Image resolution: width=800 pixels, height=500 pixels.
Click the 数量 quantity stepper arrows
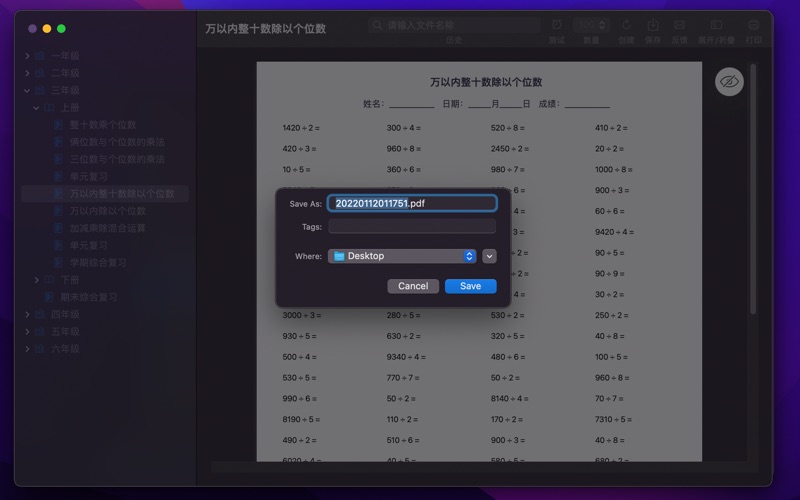[604, 25]
